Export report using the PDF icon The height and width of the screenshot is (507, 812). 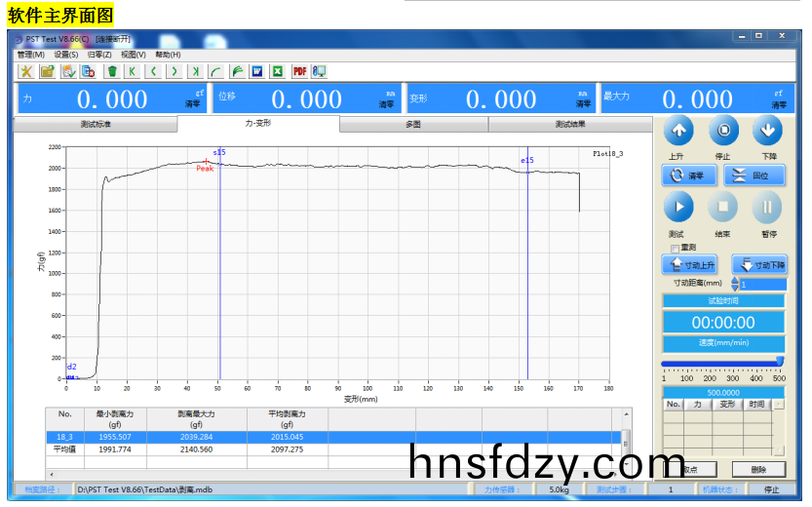click(x=299, y=71)
